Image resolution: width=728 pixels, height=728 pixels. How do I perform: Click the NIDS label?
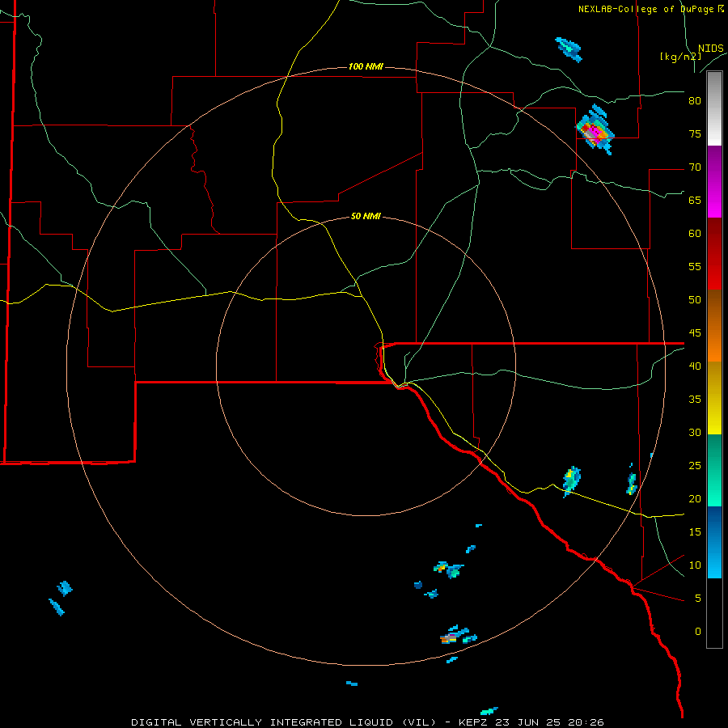point(711,49)
